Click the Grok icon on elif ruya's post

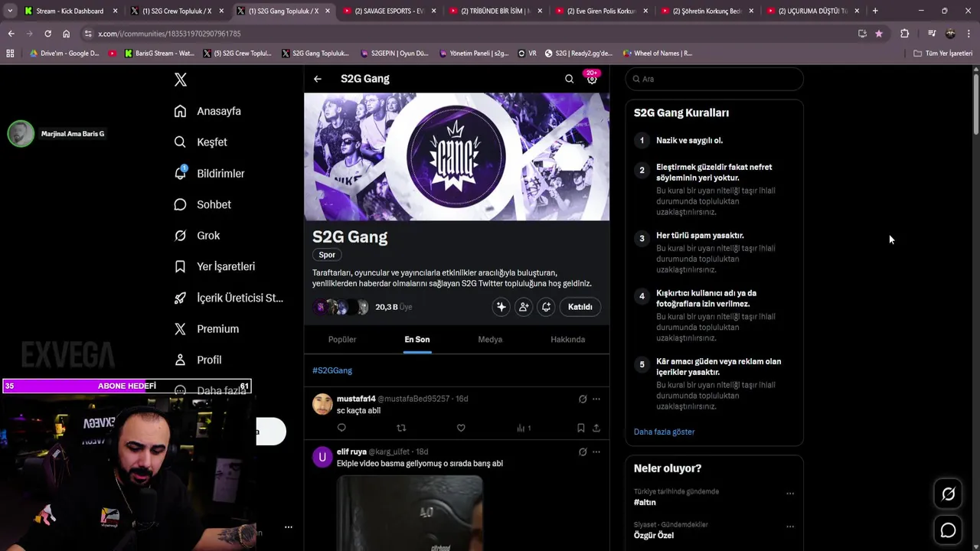point(583,452)
